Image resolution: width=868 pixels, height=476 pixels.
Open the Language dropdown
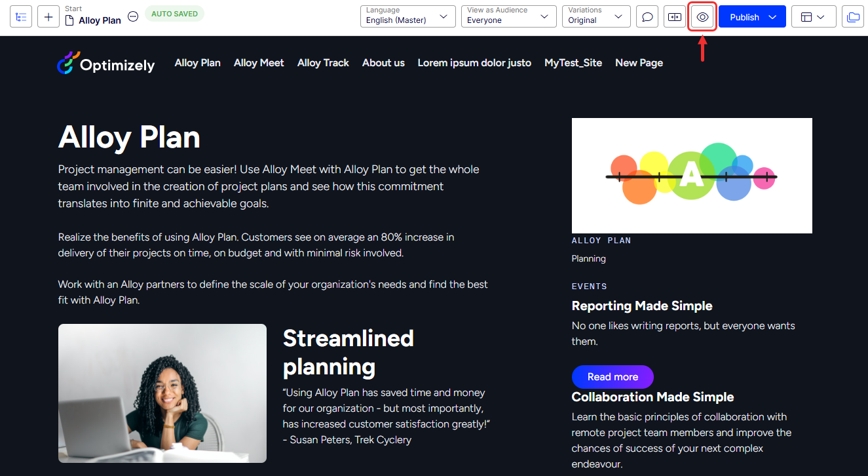click(x=408, y=16)
